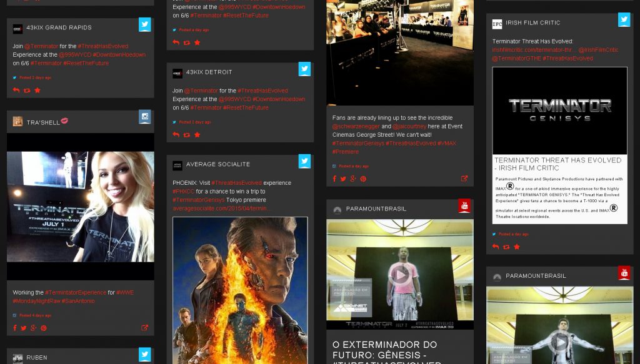The image size is (640, 364).
Task: Open the averagesocialite.com article link
Action: [221, 209]
